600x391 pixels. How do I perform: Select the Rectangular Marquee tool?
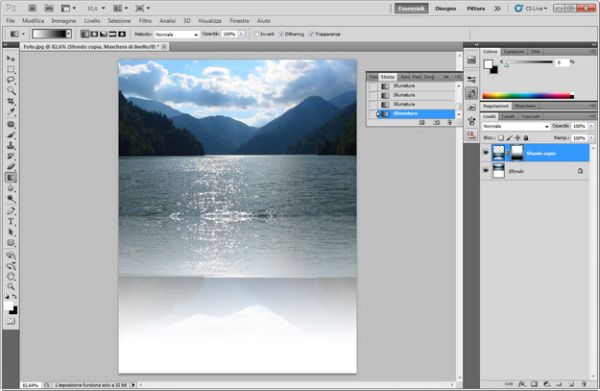click(x=11, y=70)
